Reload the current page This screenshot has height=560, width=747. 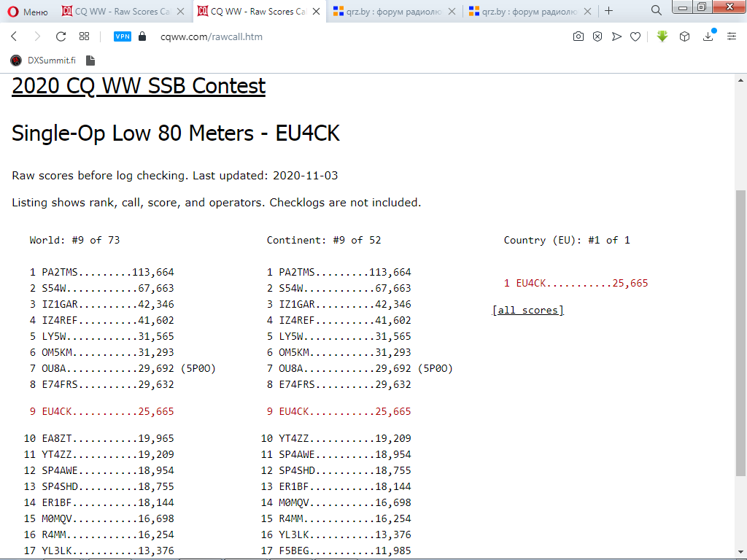pos(61,36)
